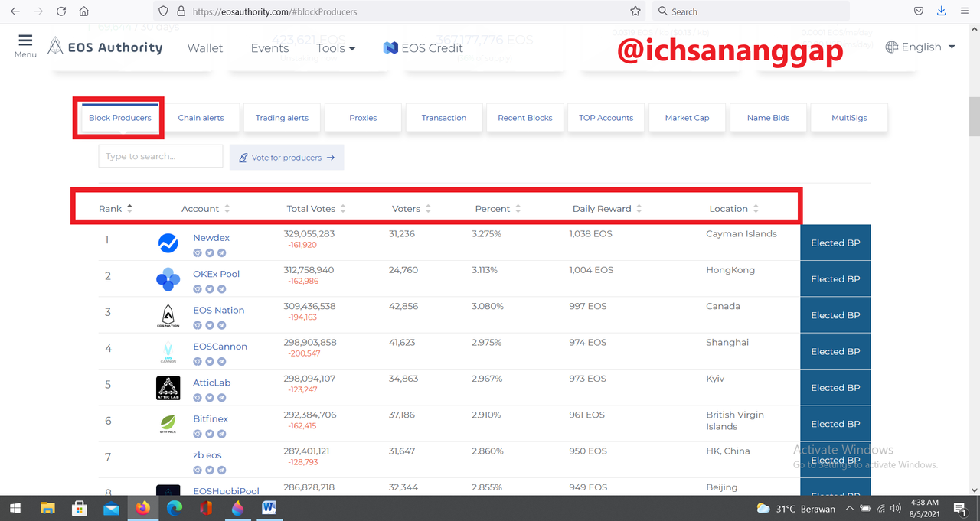Viewport: 980px width, 521px height.
Task: Switch to the Market Cap tab
Action: pos(687,118)
